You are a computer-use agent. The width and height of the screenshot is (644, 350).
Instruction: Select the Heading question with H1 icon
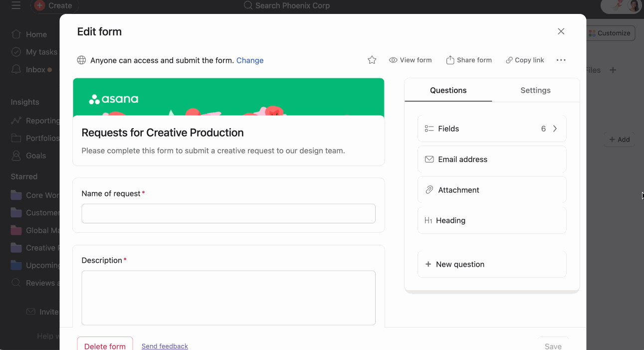491,220
